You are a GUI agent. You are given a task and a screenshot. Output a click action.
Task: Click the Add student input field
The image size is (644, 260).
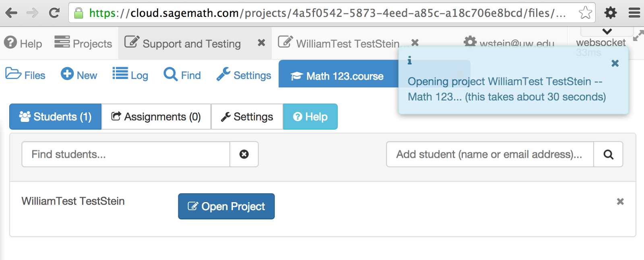pyautogui.click(x=490, y=154)
